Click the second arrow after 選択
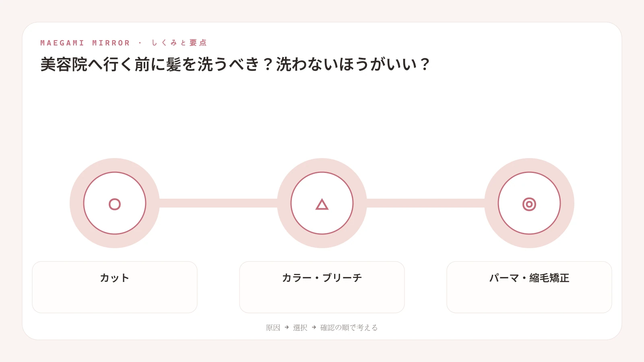Image resolution: width=644 pixels, height=362 pixels. click(314, 327)
